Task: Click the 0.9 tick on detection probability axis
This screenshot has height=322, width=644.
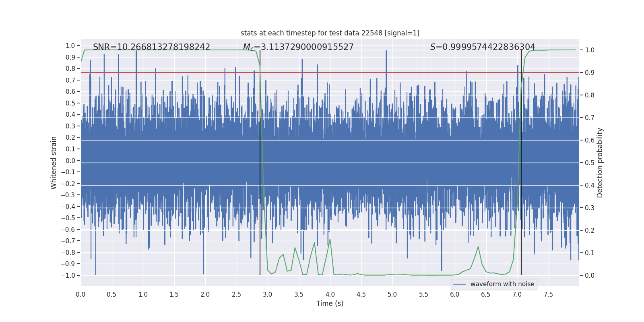Action: pyautogui.click(x=590, y=72)
